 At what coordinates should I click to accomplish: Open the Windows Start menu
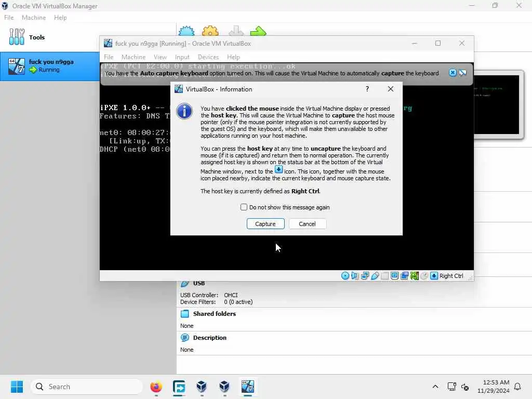pyautogui.click(x=17, y=387)
